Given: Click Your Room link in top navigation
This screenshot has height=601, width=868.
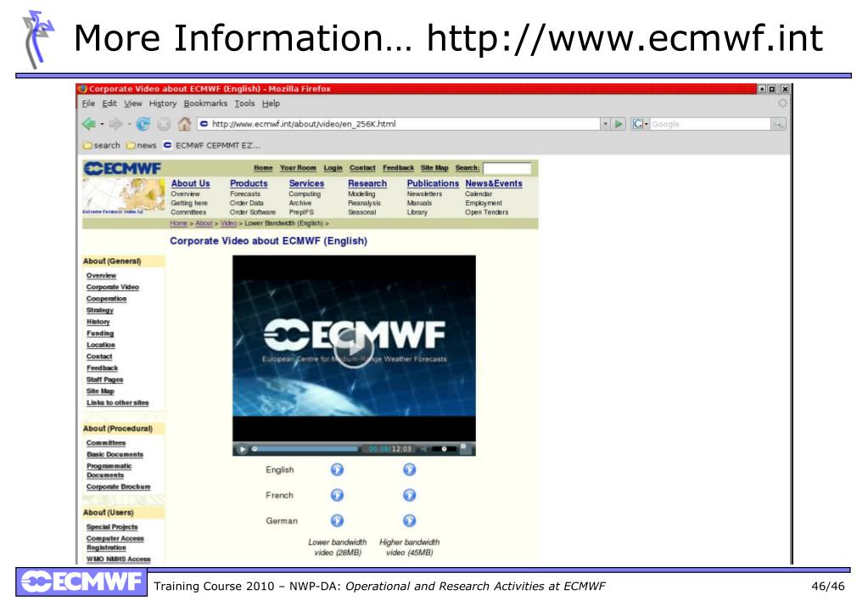Looking at the screenshot, I should pos(298,168).
